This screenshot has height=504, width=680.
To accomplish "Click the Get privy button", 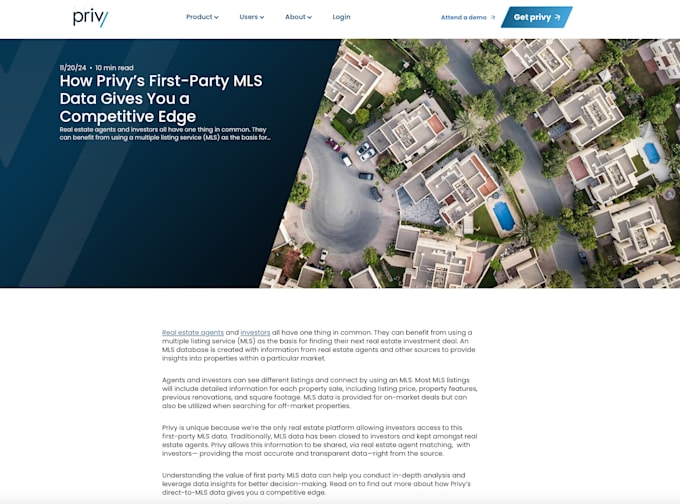I will coord(536,17).
